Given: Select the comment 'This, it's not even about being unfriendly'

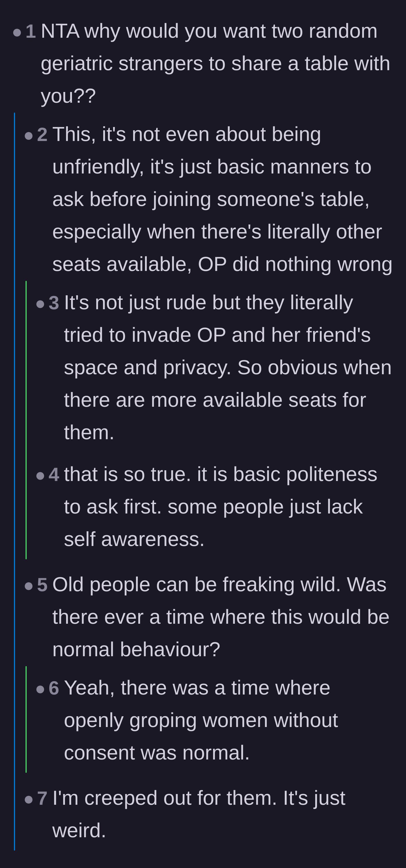Looking at the screenshot, I should tap(222, 199).
